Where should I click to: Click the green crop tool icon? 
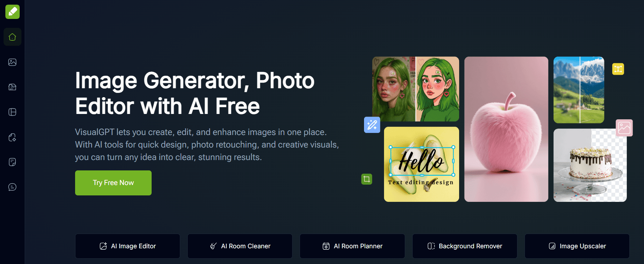click(367, 179)
